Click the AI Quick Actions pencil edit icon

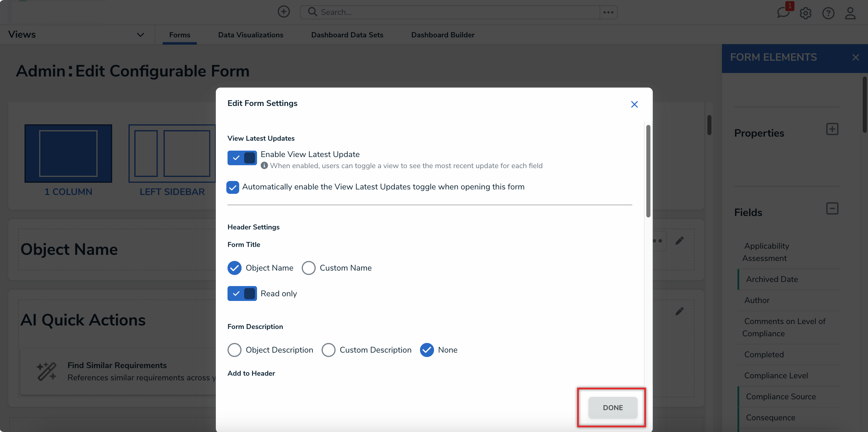(679, 311)
